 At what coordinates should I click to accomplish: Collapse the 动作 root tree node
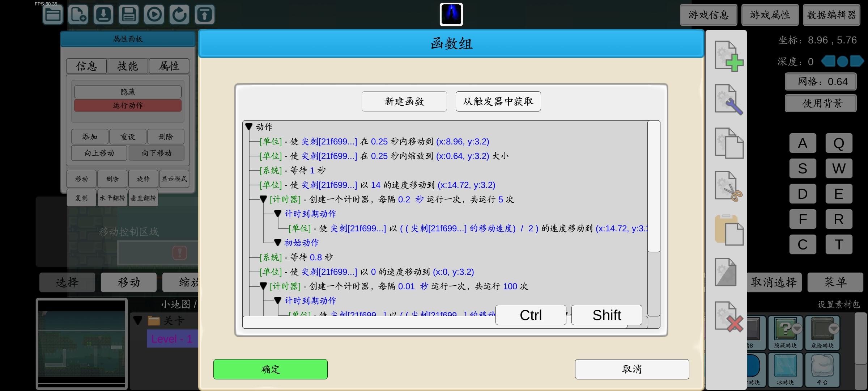(x=248, y=127)
